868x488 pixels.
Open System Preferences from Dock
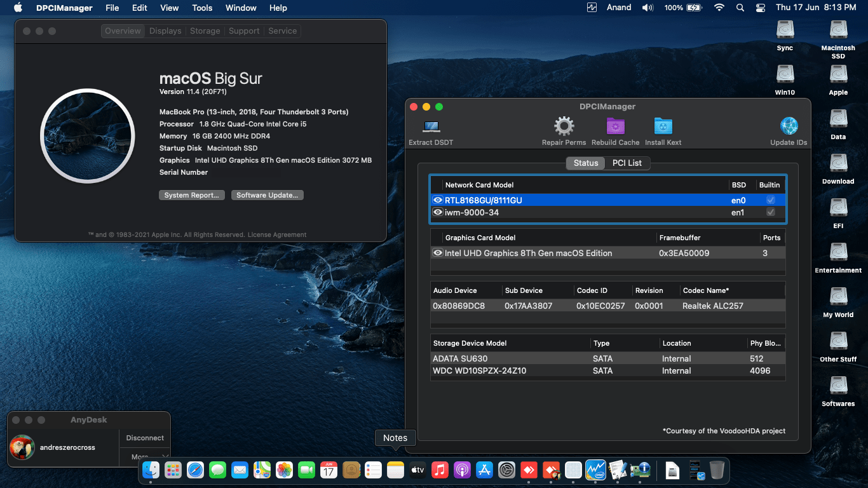(506, 470)
